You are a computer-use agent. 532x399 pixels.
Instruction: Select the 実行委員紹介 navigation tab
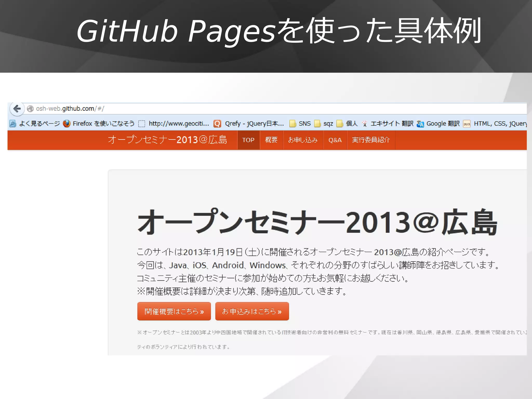pyautogui.click(x=371, y=140)
